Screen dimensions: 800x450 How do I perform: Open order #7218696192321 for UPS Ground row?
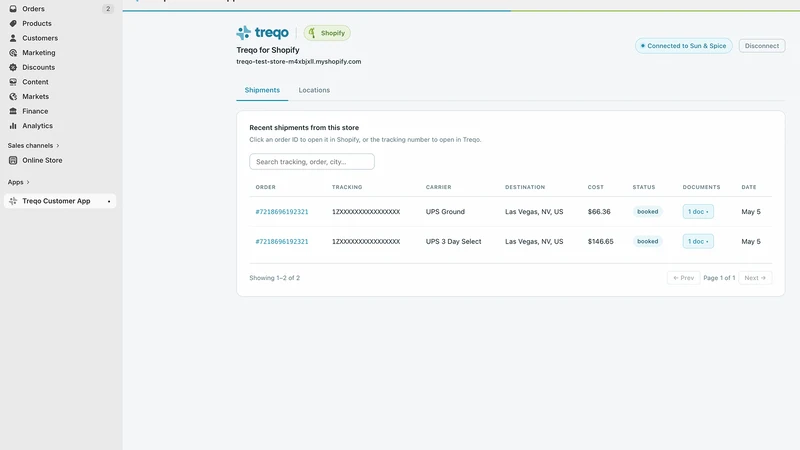pos(282,212)
